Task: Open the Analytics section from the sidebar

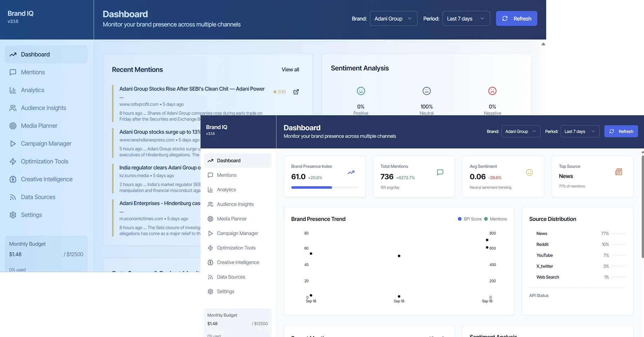Action: [226, 190]
